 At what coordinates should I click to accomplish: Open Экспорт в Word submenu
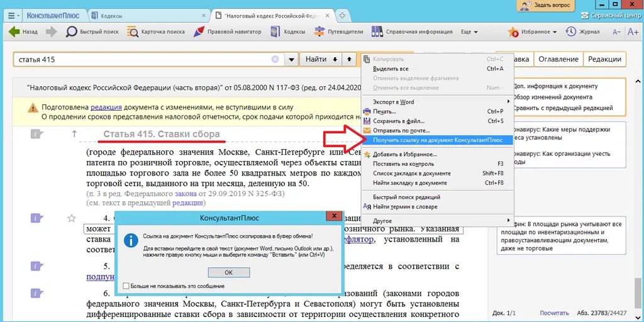pyautogui.click(x=438, y=102)
